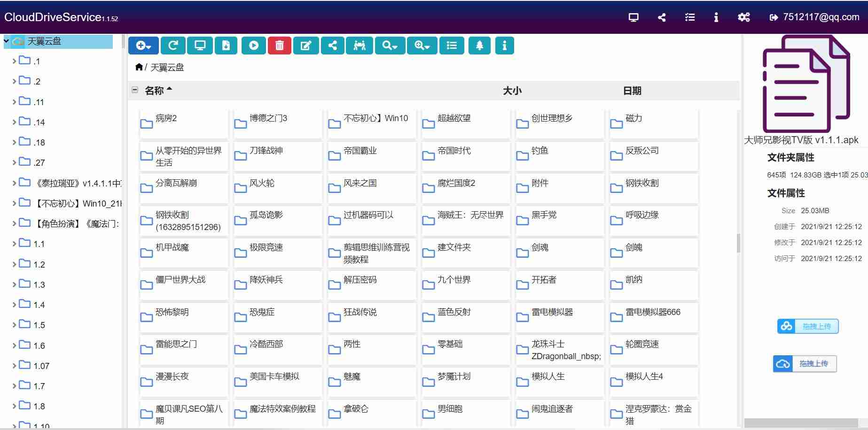868x430 pixels.
Task: Open the add-new plus dropdown button
Action: [143, 46]
